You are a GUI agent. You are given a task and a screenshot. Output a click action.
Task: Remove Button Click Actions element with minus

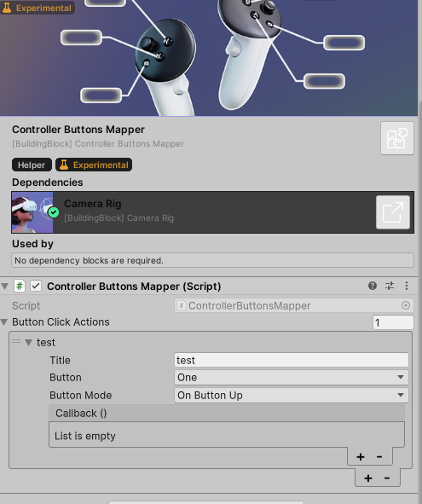(x=387, y=478)
